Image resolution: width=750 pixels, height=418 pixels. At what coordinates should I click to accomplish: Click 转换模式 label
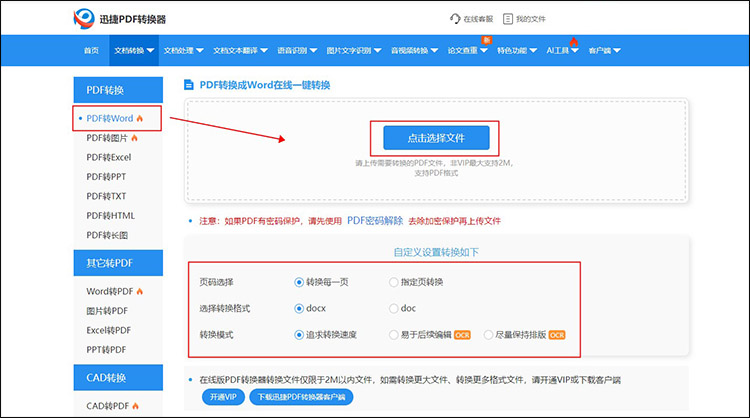(216, 335)
